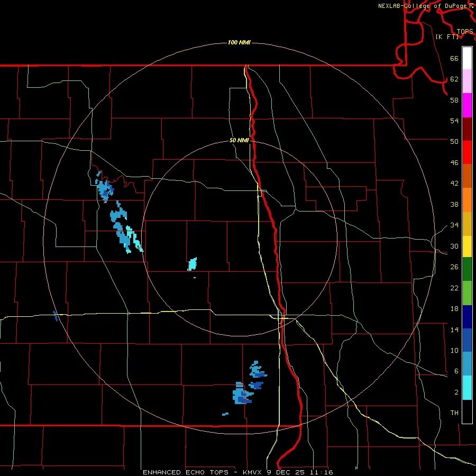
Task: Click the [K FT] units label
Action: point(447,36)
